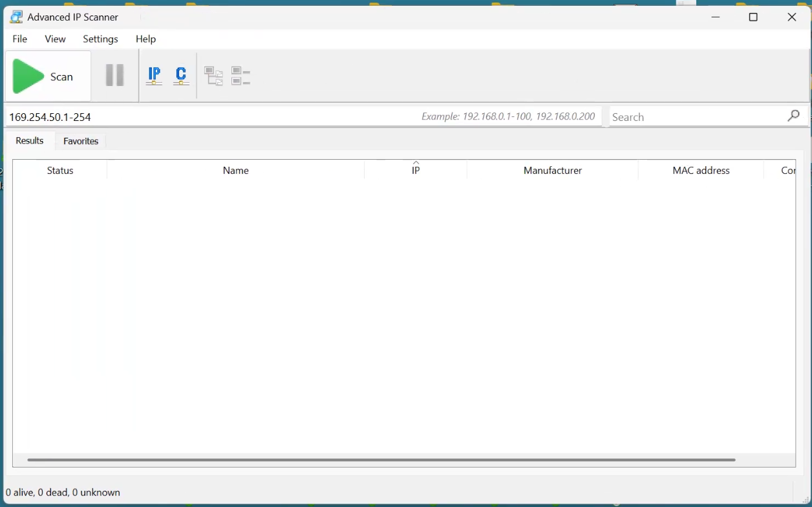Click the blue C subnet icon
Image resolution: width=812 pixels, height=507 pixels.
point(181,76)
